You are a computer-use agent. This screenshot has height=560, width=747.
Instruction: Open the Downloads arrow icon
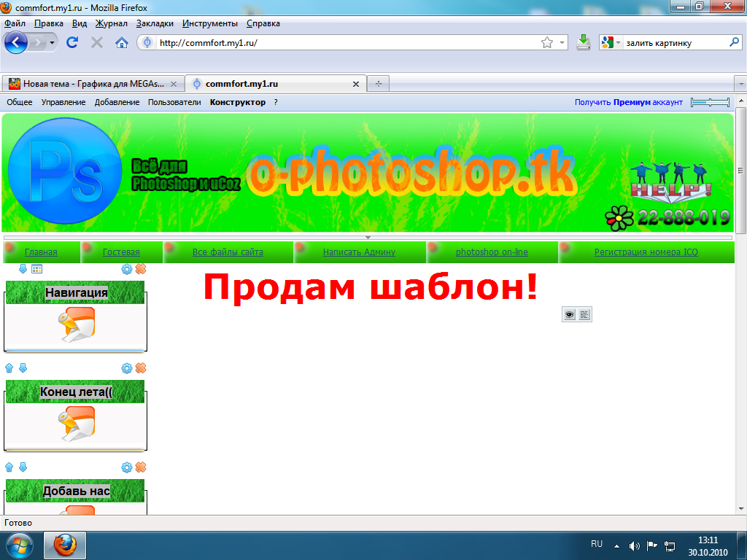583,42
